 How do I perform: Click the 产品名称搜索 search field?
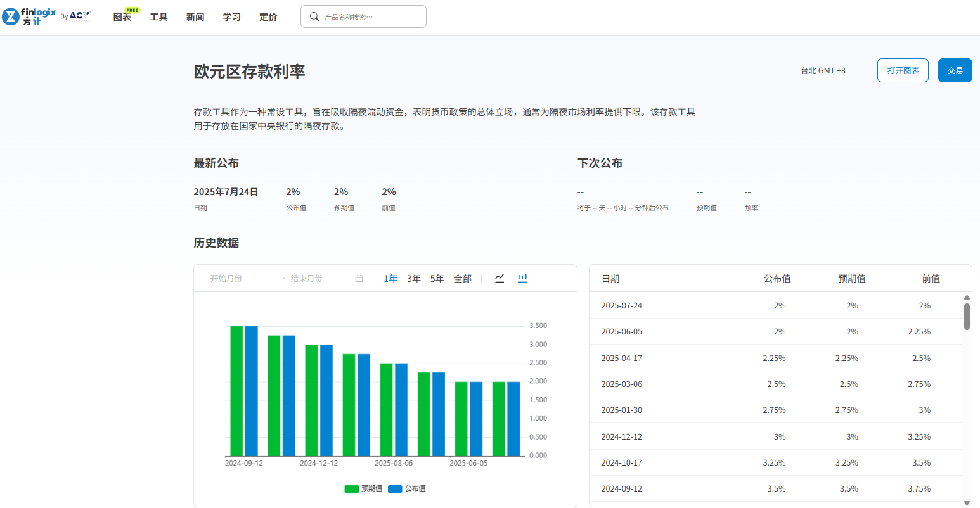(371, 17)
